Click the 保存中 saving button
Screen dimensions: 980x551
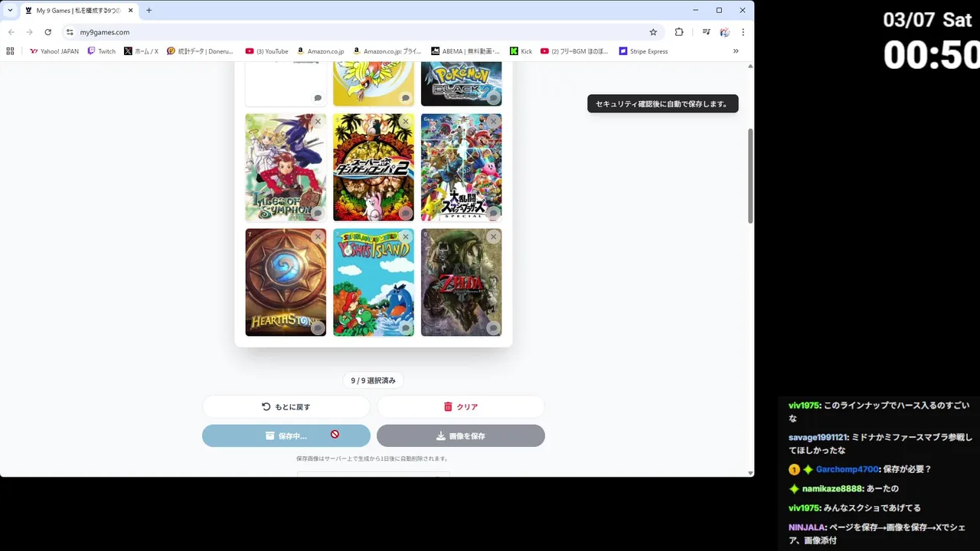pos(286,436)
